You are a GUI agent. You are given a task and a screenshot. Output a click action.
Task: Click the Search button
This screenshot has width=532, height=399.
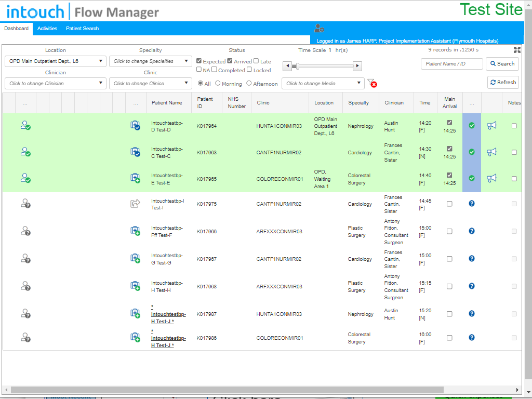[x=502, y=64]
